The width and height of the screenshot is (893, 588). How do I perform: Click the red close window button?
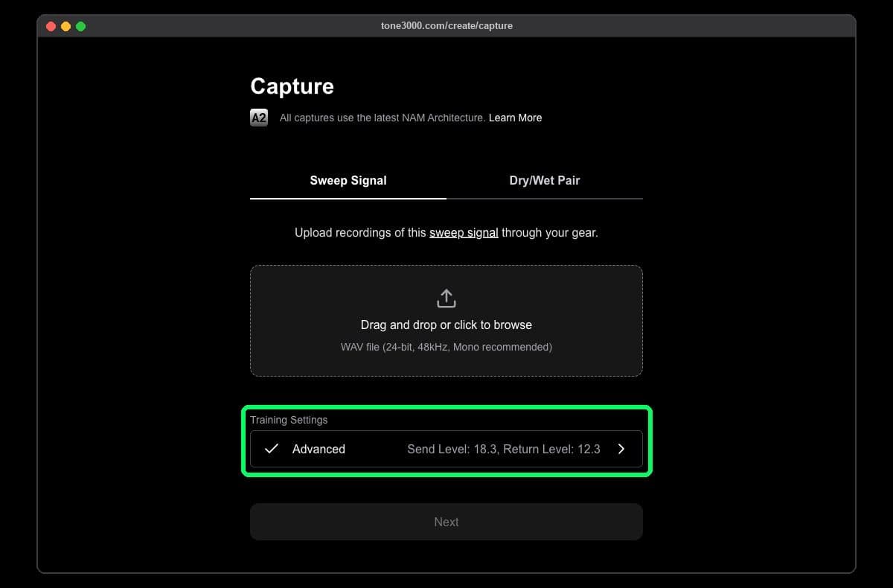51,26
